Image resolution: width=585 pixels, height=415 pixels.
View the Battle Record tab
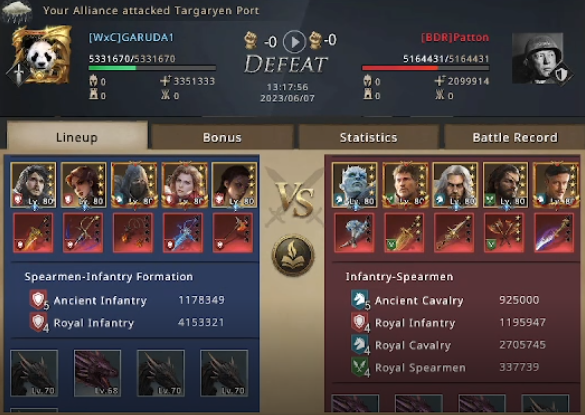(x=515, y=137)
